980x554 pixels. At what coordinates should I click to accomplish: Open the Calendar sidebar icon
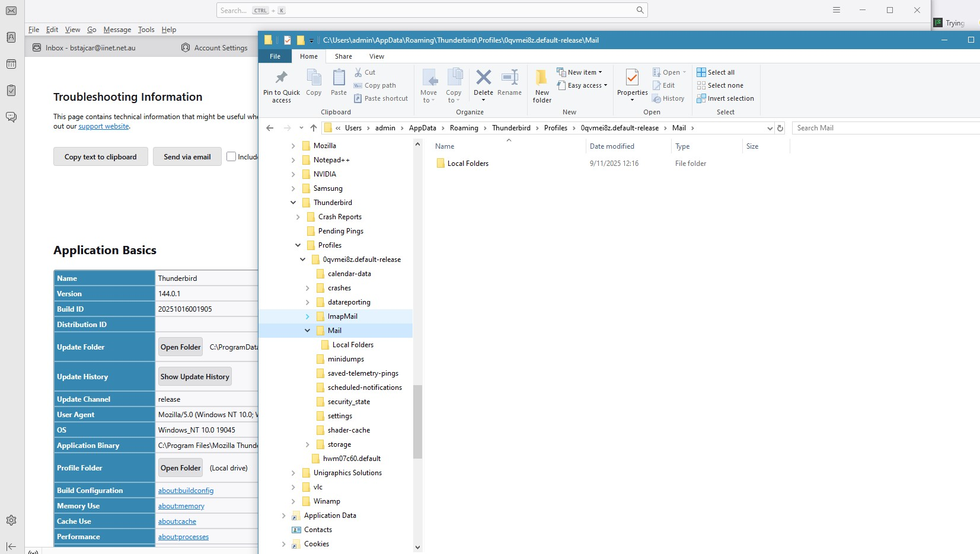(11, 64)
